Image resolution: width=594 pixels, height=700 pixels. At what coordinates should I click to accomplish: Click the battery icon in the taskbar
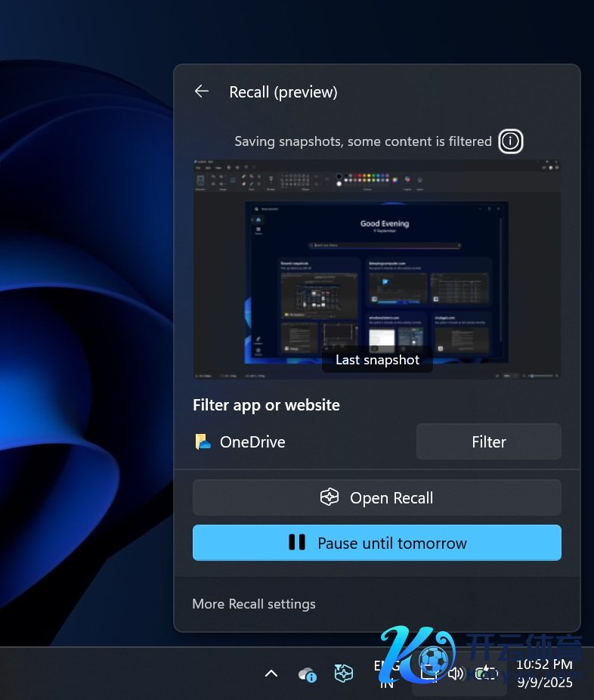pyautogui.click(x=485, y=674)
